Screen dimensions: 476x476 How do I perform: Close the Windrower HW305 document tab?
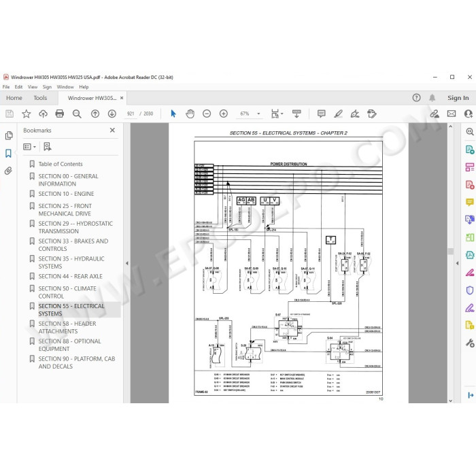tap(122, 98)
